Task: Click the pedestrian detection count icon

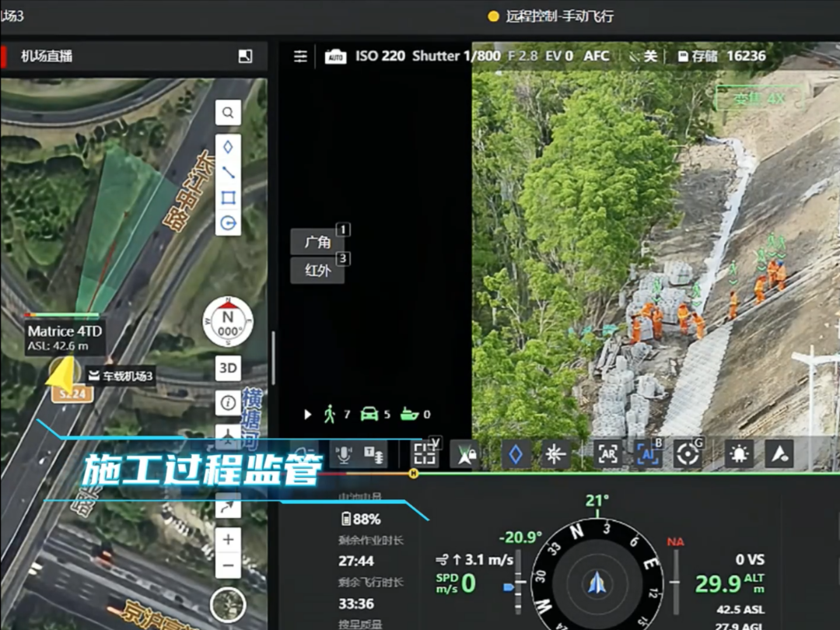Action: coord(330,414)
